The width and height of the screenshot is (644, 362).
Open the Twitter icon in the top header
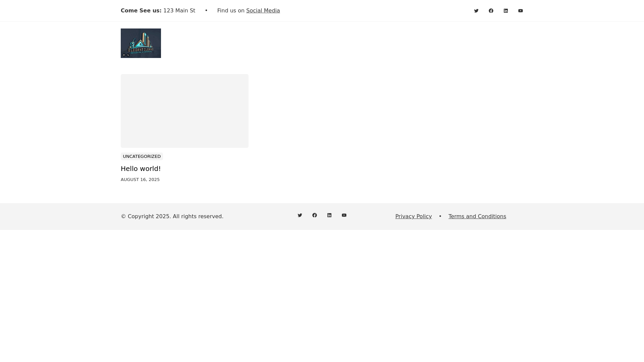pos(476,11)
